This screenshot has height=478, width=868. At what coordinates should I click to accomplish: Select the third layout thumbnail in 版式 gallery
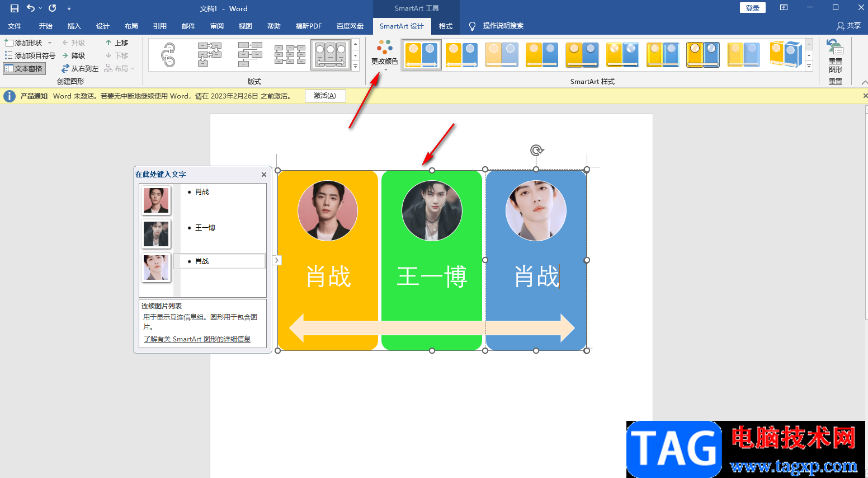point(250,55)
